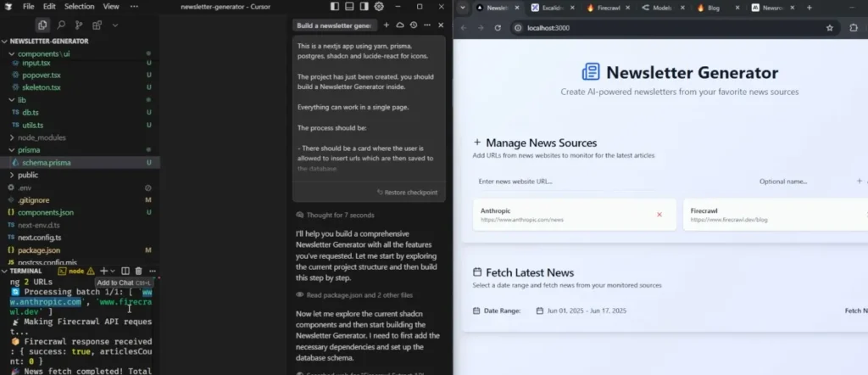Image resolution: width=868 pixels, height=375 pixels.
Task: Open new terminal launch profile dropdown
Action: [113, 271]
